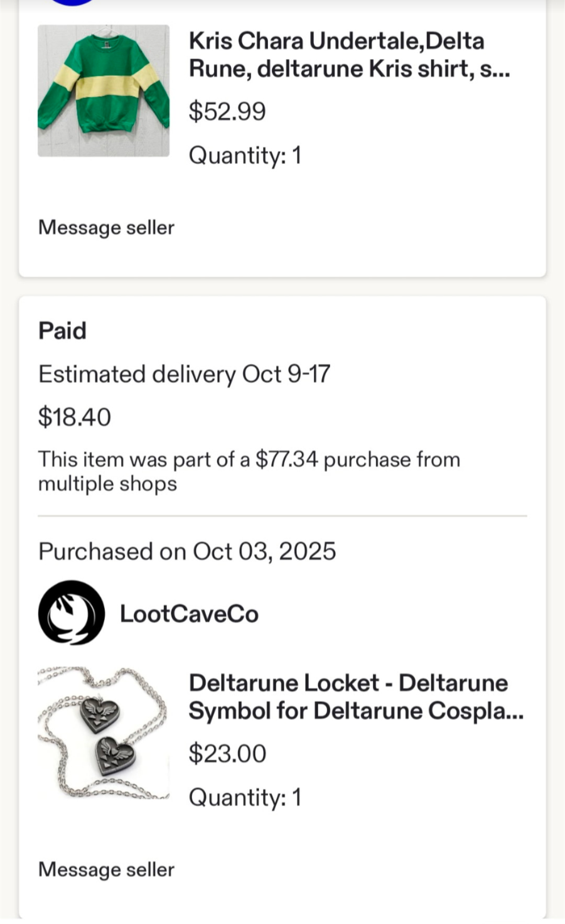This screenshot has height=924, width=565.
Task: Tap the quantity under the $23.00 price
Action: (x=245, y=797)
